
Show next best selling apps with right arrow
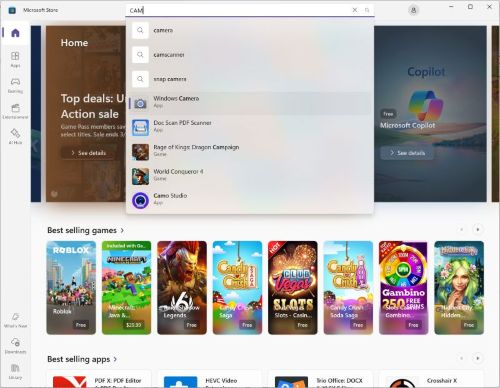(478, 358)
